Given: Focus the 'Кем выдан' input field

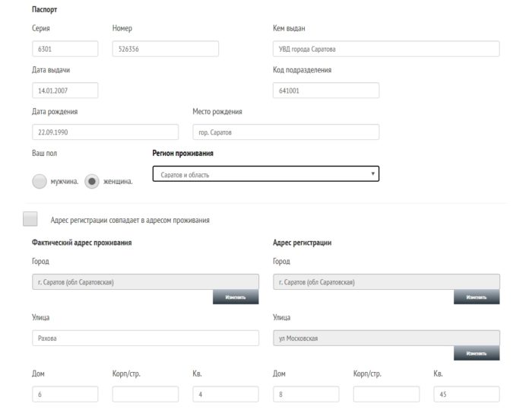Looking at the screenshot, I should click(385, 49).
